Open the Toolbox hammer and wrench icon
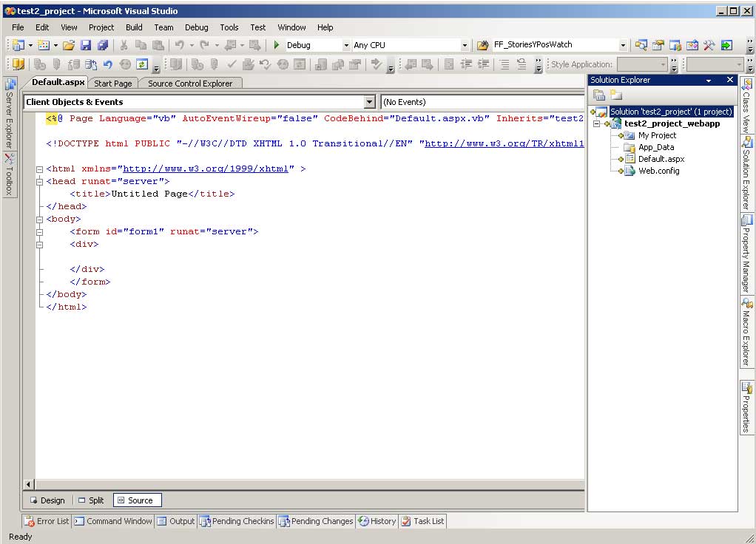This screenshot has width=756, height=544. coord(709,45)
